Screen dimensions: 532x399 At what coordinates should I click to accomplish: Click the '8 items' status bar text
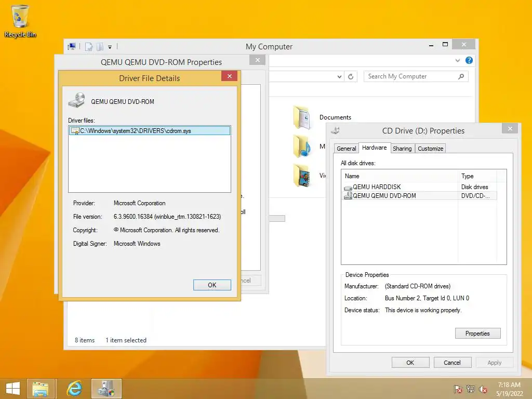[85, 340]
